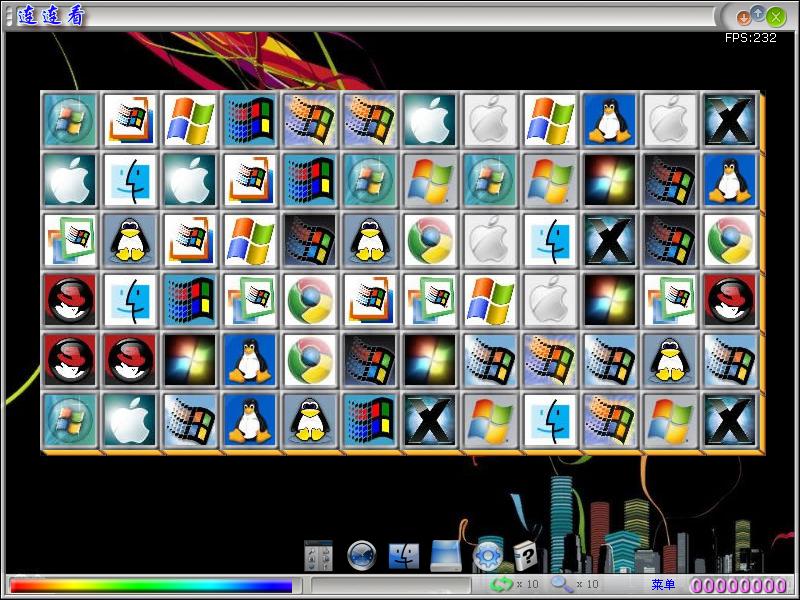Select the gray-background penguin tile in bottom row
The image size is (800, 600).
(x=310, y=420)
